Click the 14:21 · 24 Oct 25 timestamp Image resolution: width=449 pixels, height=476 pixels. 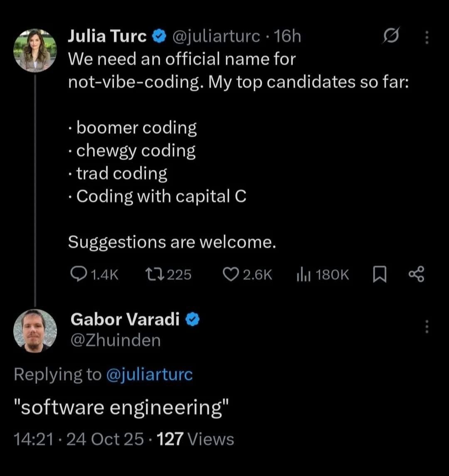[79, 439]
